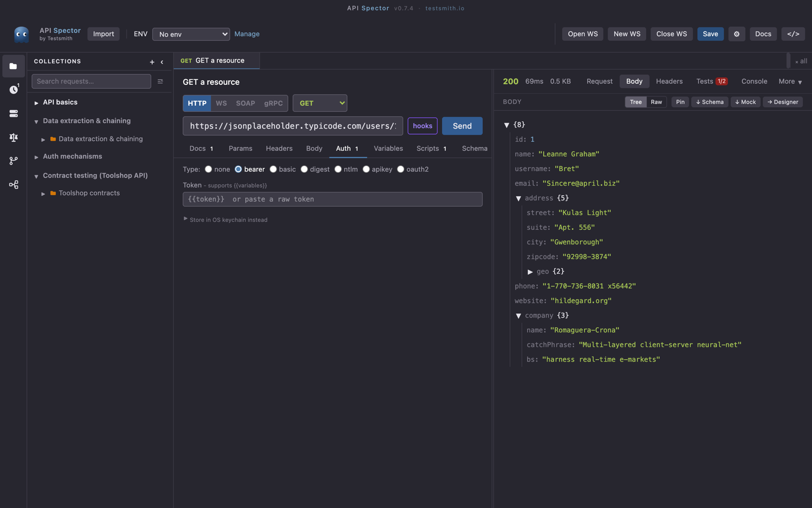Click the Manage environments link
Viewport: 812px width, 508px height.
(x=247, y=34)
